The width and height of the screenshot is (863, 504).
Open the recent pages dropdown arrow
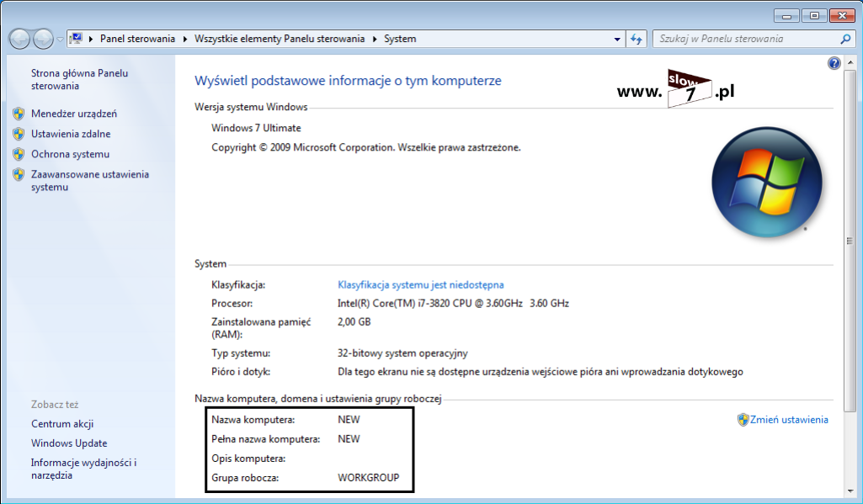tap(60, 40)
